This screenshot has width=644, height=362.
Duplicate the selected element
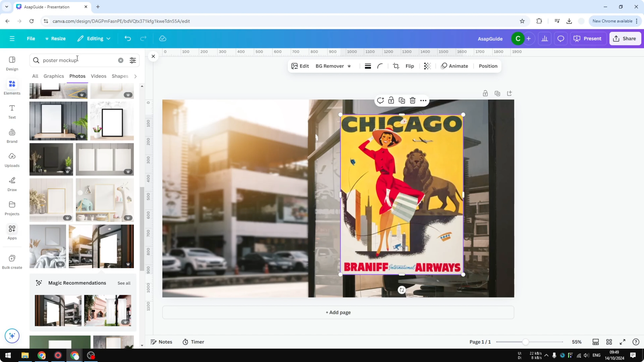click(402, 100)
